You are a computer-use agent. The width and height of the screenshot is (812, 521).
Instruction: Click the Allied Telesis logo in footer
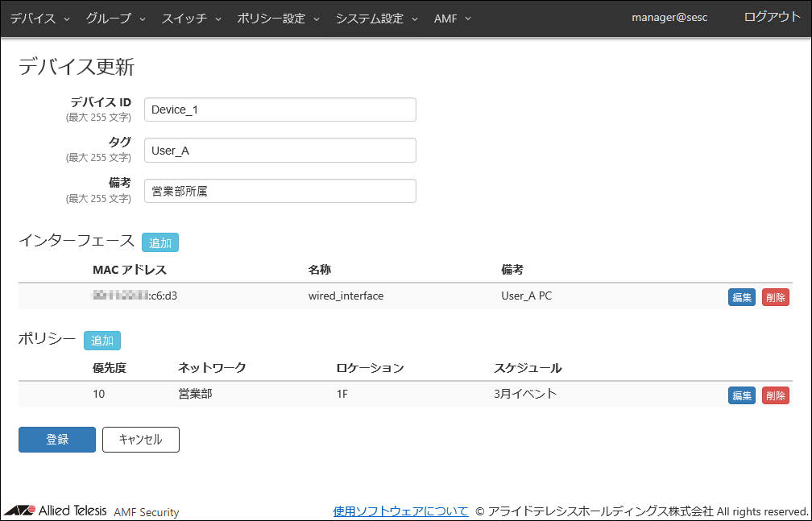tap(55, 511)
